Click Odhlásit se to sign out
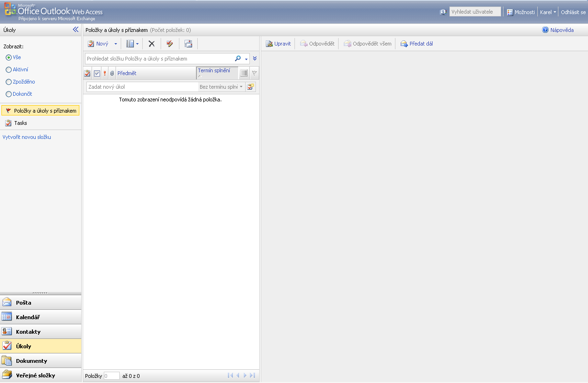Viewport: 588px width, 383px height. pyautogui.click(x=573, y=12)
